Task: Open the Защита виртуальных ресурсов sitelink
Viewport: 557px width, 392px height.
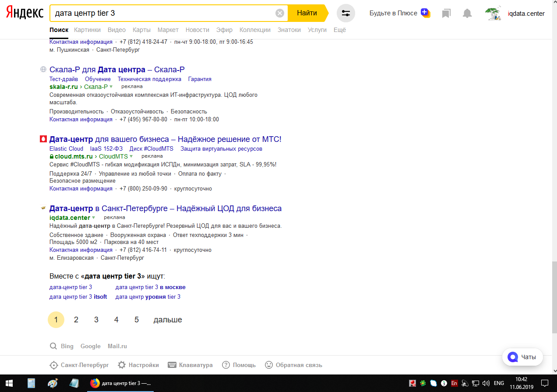Action: click(x=221, y=148)
